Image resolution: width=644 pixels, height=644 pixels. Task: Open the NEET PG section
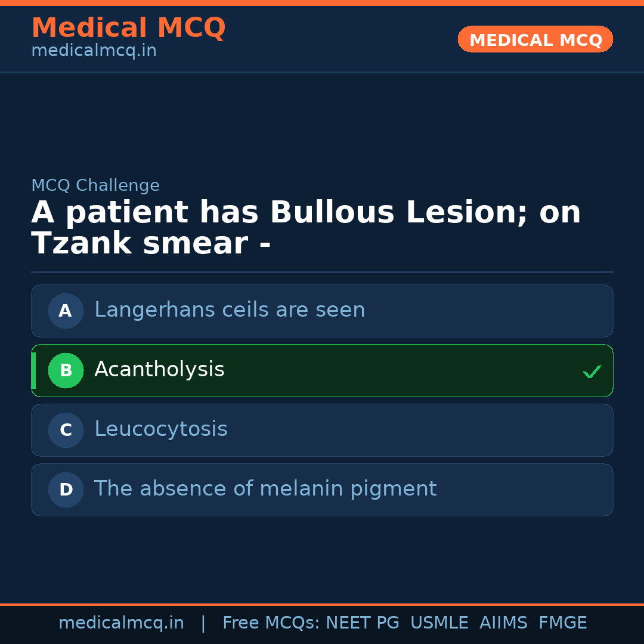tap(362, 623)
